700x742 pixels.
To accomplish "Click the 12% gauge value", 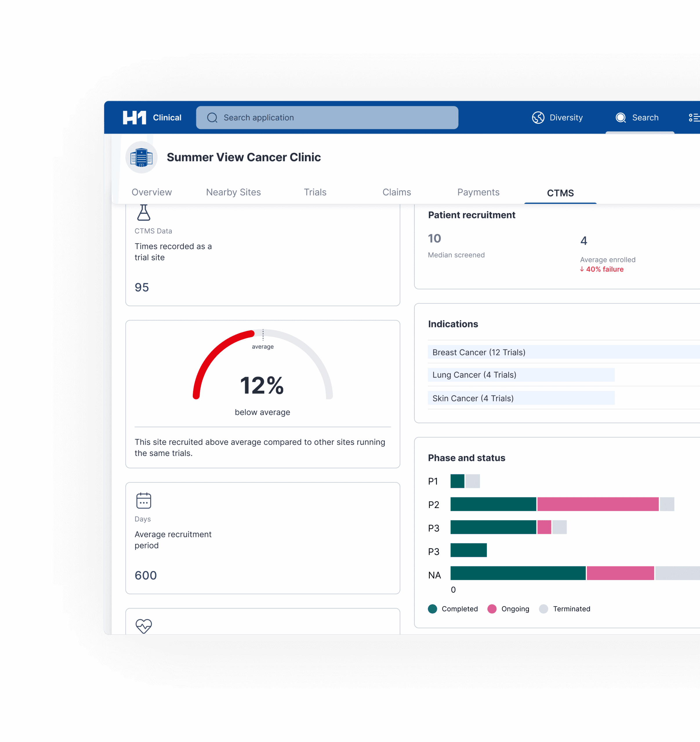I will (x=262, y=385).
